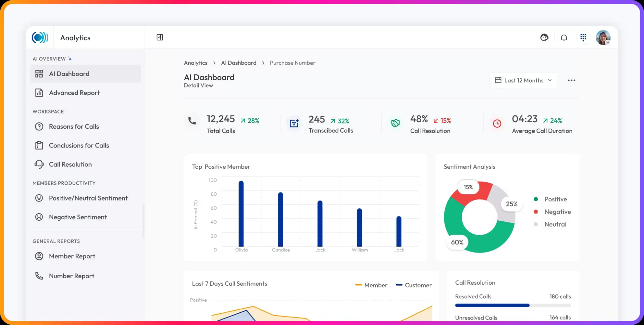
Task: Click the 12,245 total calls value
Action: (x=221, y=119)
